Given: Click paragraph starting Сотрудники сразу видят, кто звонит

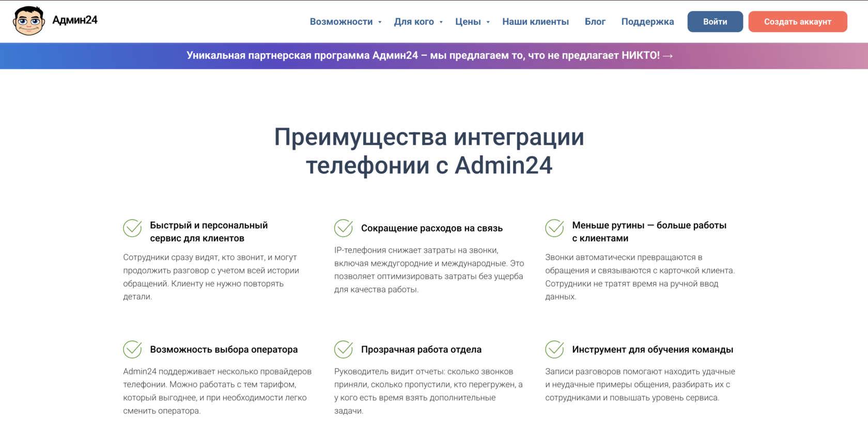Looking at the screenshot, I should [x=211, y=277].
